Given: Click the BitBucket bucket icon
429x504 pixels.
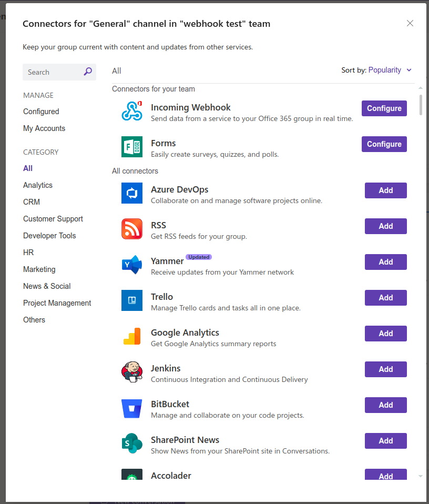Looking at the screenshot, I should 132,408.
